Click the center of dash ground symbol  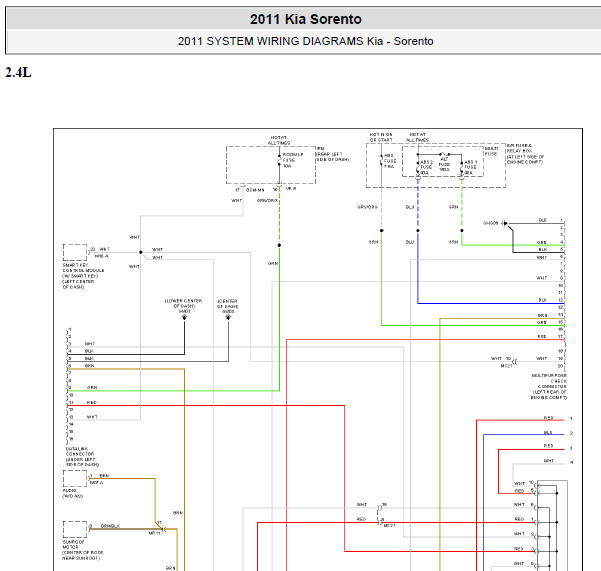pyautogui.click(x=228, y=317)
